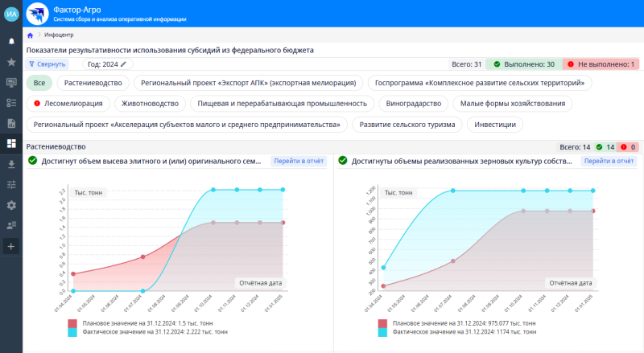Select Развитие сельского туризма chip
644x353 pixels.
pyautogui.click(x=407, y=125)
